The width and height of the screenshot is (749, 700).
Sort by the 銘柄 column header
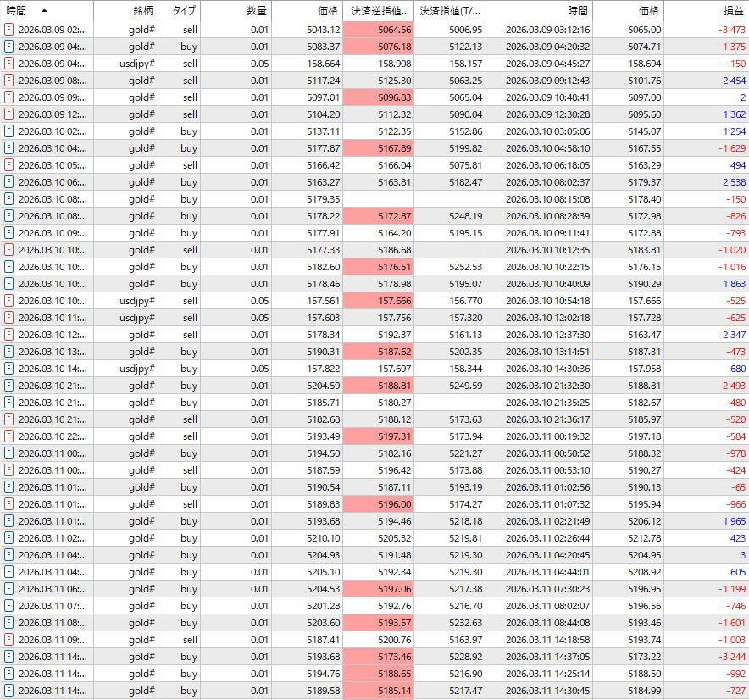143,11
